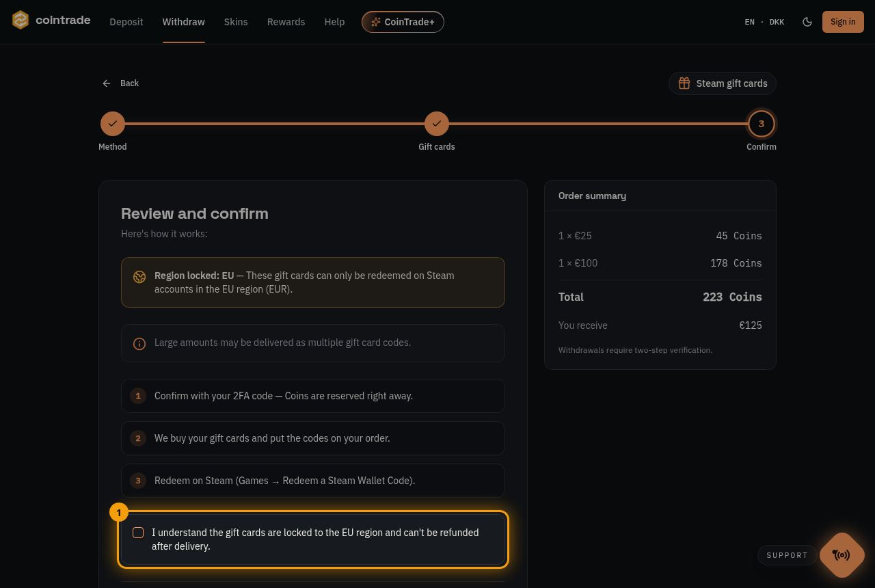Click the CoinTrade+ sparkle icon
The height and width of the screenshot is (588, 875).
[375, 22]
